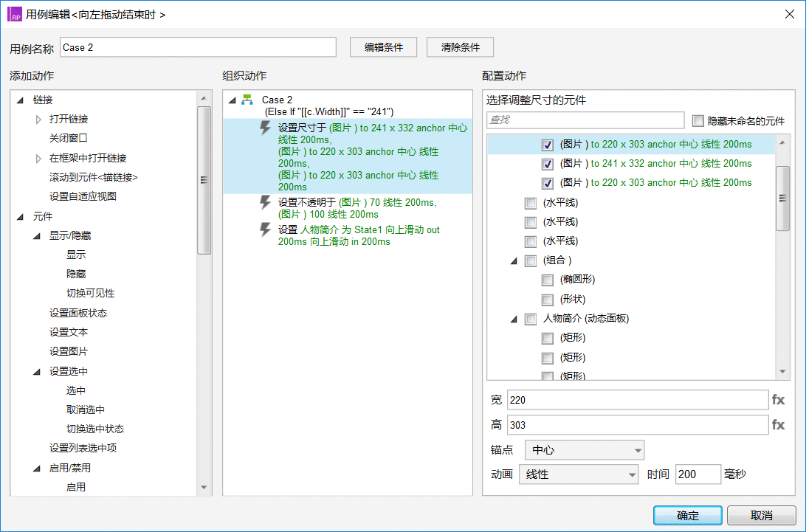The width and height of the screenshot is (806, 532).
Task: Collapse the 设置选中 group
Action: click(37, 372)
